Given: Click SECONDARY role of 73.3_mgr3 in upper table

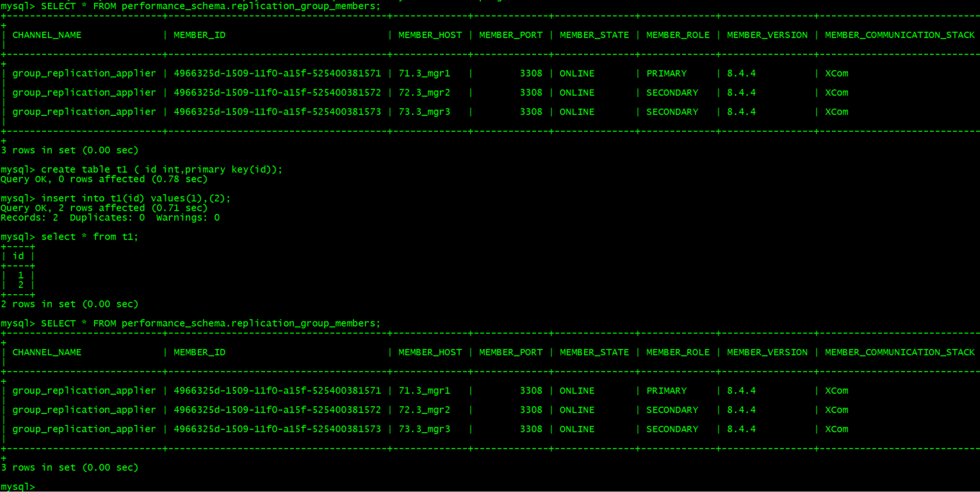Looking at the screenshot, I should pyautogui.click(x=672, y=112).
